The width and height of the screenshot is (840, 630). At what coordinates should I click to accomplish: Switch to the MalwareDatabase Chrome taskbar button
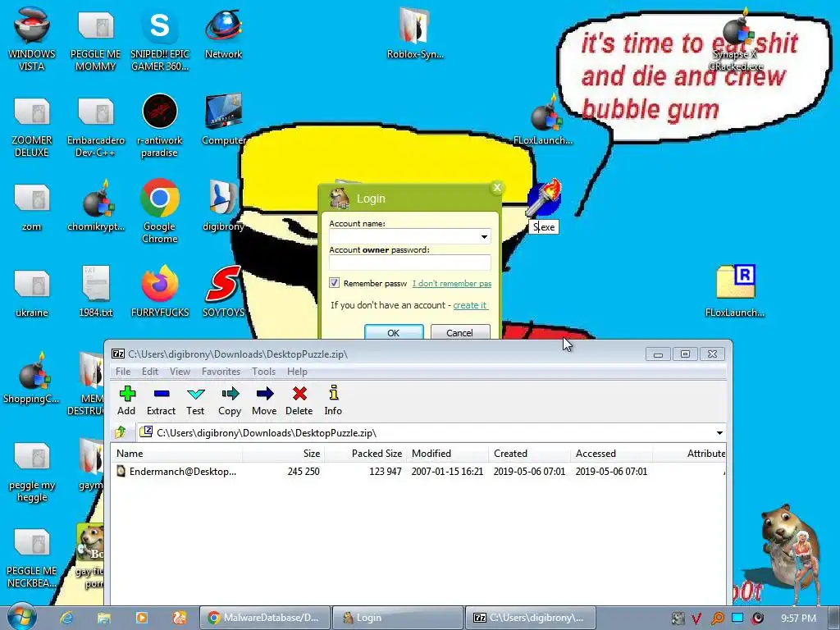pyautogui.click(x=264, y=618)
